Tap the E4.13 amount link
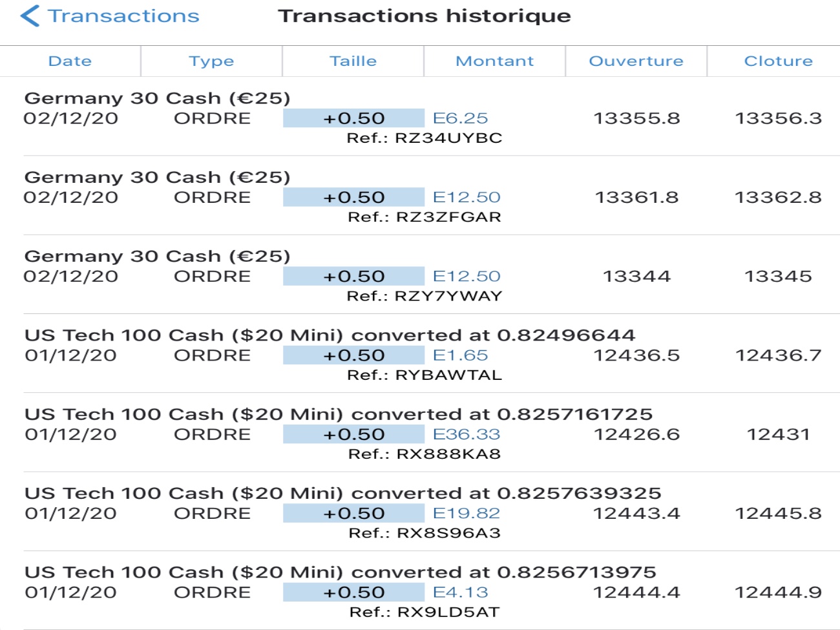 [x=460, y=592]
